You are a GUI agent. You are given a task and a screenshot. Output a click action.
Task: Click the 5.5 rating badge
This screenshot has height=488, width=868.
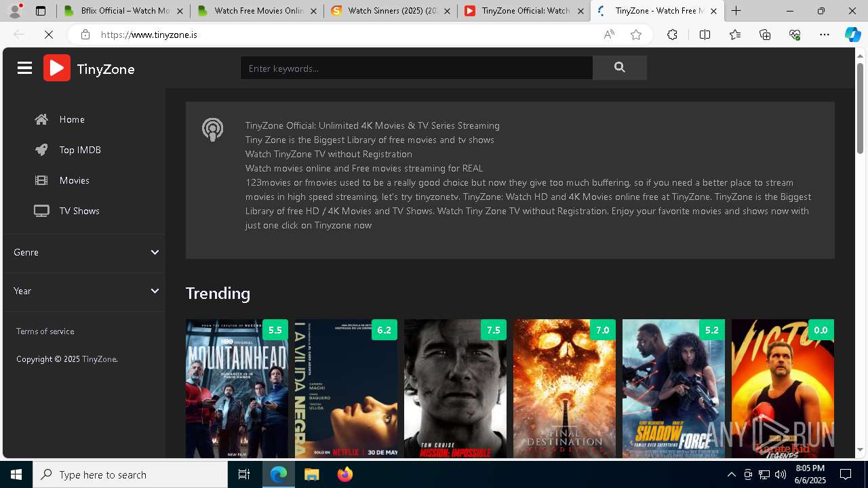[x=275, y=330]
